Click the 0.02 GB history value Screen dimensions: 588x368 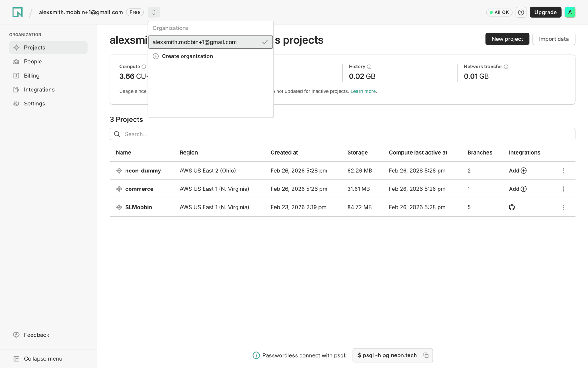point(362,76)
